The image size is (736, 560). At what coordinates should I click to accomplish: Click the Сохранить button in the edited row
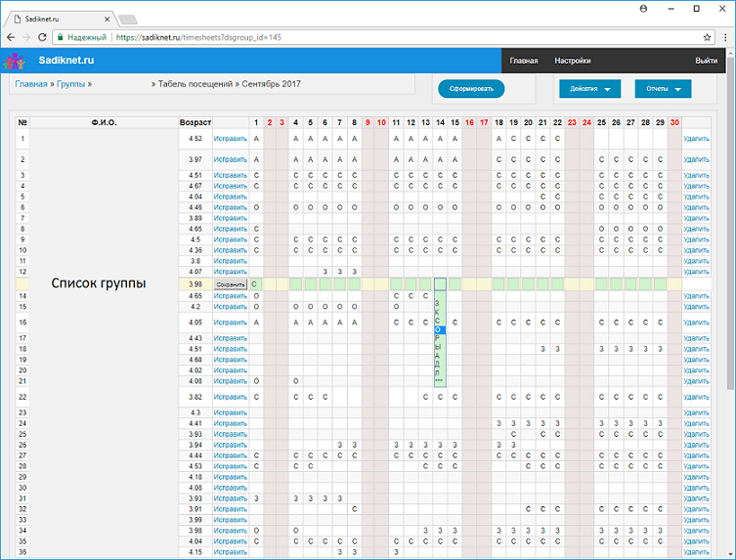pos(231,284)
